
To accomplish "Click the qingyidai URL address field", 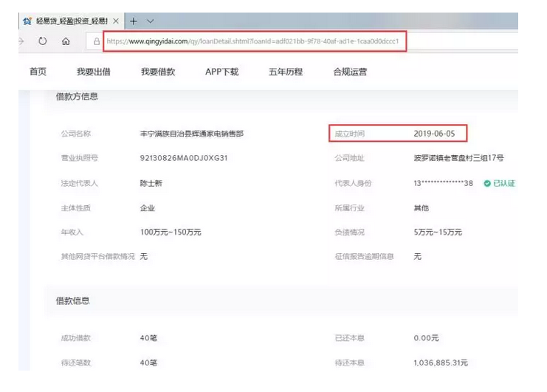I will point(255,41).
